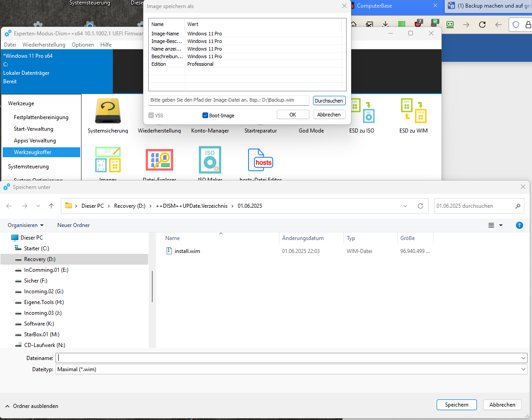Open the ESD zu ISO tool
This screenshot has width=532, height=420.
[362, 111]
